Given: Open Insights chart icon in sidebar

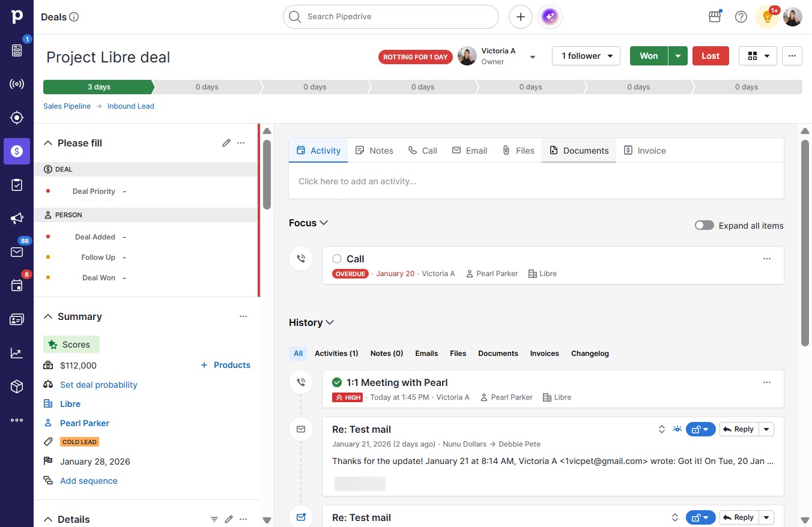Looking at the screenshot, I should [x=17, y=353].
